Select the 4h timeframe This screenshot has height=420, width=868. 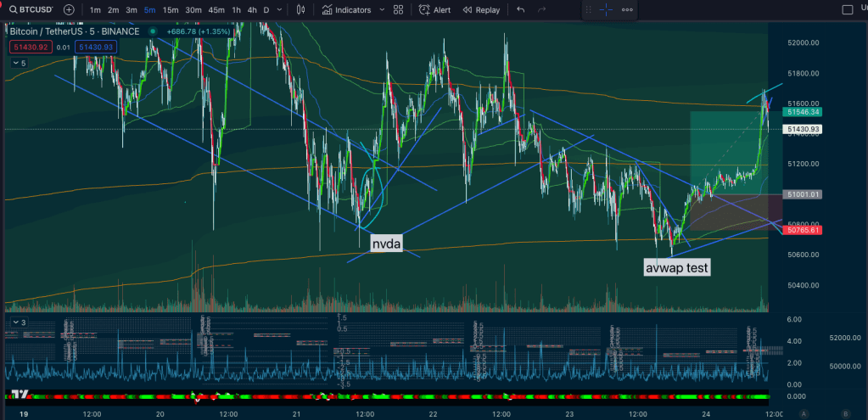252,10
